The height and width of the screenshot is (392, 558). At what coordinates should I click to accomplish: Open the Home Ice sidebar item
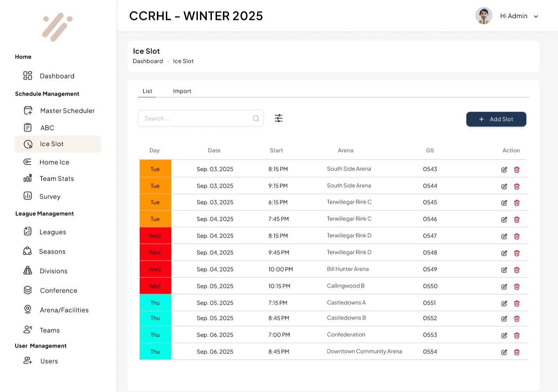54,162
